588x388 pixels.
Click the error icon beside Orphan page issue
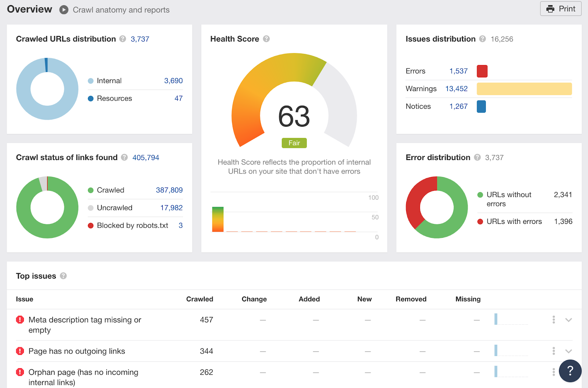coord(20,372)
